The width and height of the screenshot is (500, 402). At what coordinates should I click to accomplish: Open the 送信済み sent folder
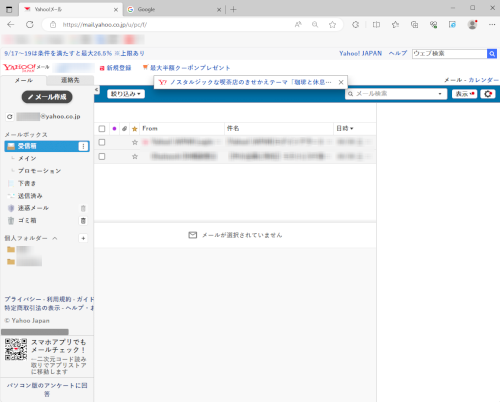pos(30,196)
